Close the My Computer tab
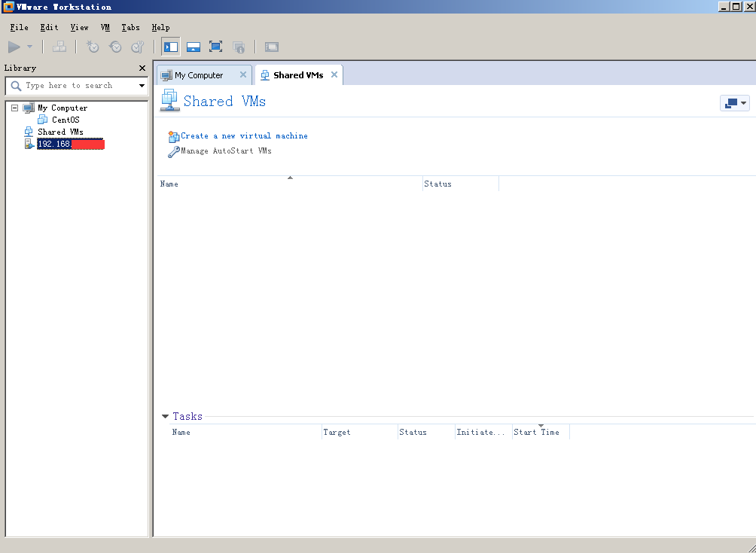The width and height of the screenshot is (756, 553). coord(243,74)
